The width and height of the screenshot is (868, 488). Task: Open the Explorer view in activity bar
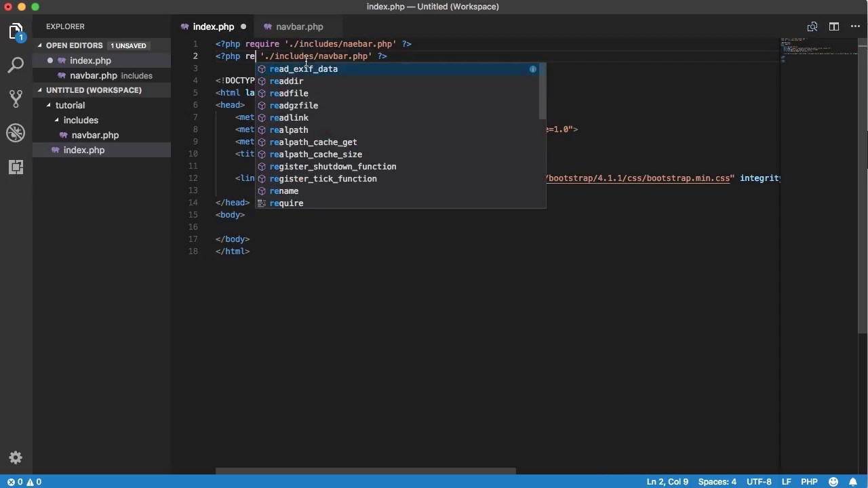[x=16, y=32]
